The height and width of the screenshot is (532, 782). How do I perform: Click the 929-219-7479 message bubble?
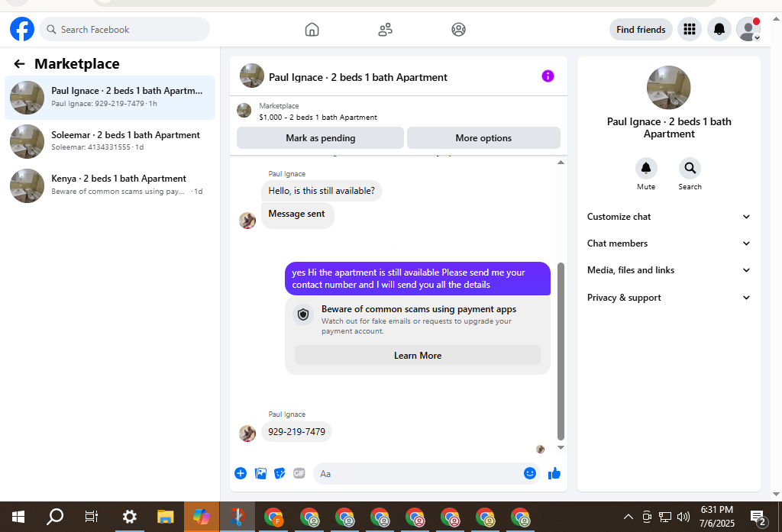296,432
